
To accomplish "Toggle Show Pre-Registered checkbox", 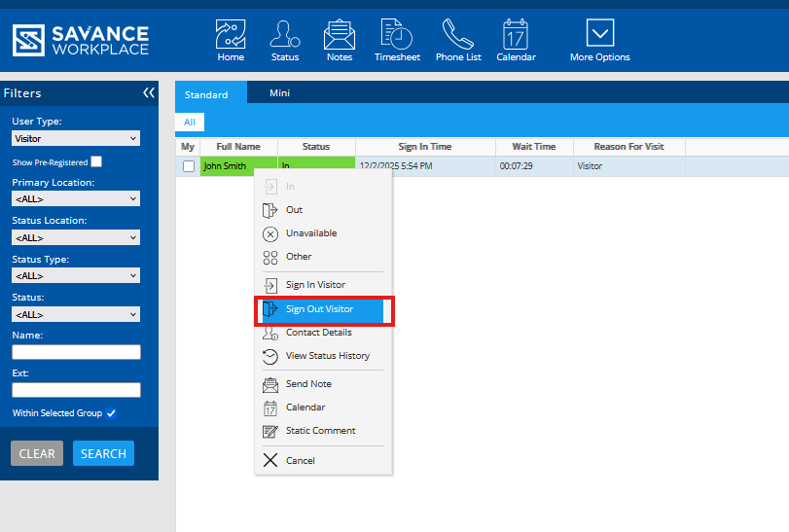I will tap(96, 161).
